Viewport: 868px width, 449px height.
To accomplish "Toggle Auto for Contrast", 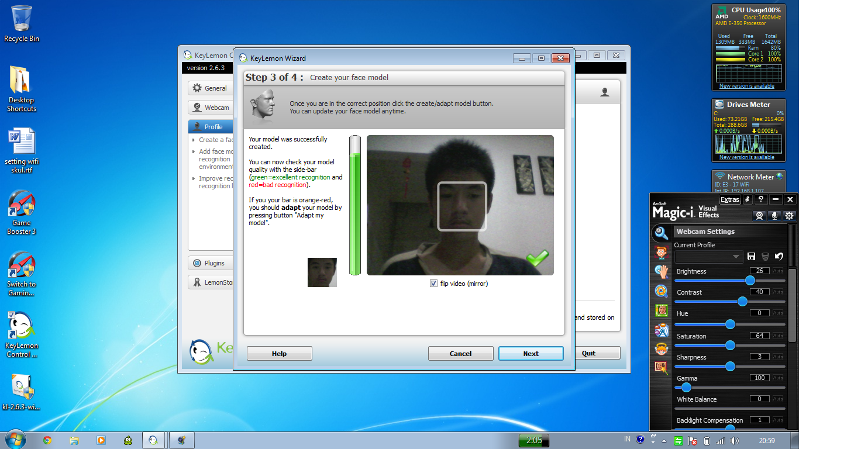I will point(778,292).
